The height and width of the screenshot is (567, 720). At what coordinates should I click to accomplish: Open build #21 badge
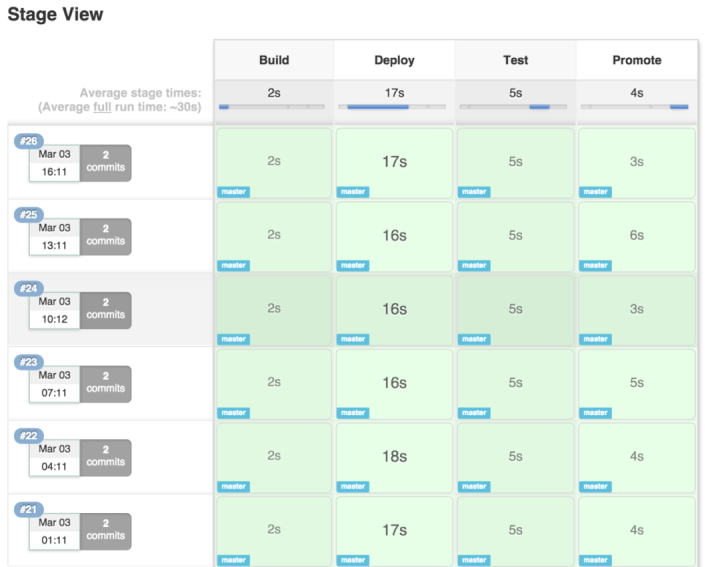pos(27,509)
